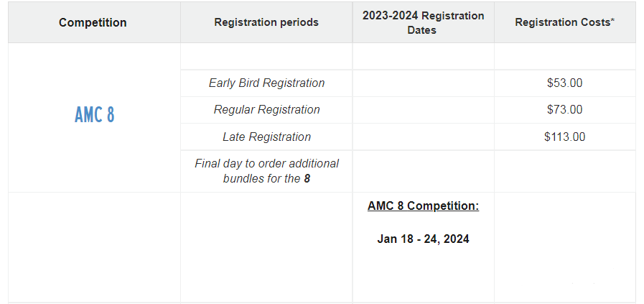Select the AMC 8 Competition: underlined heading
This screenshot has height=304, width=644.
pyautogui.click(x=423, y=206)
